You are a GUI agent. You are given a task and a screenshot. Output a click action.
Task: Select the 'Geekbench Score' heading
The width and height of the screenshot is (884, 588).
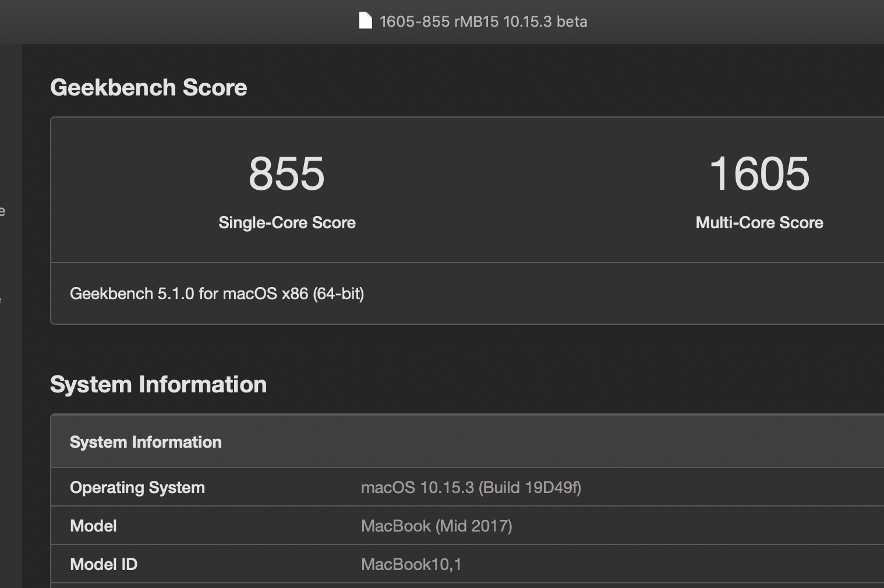tap(148, 87)
